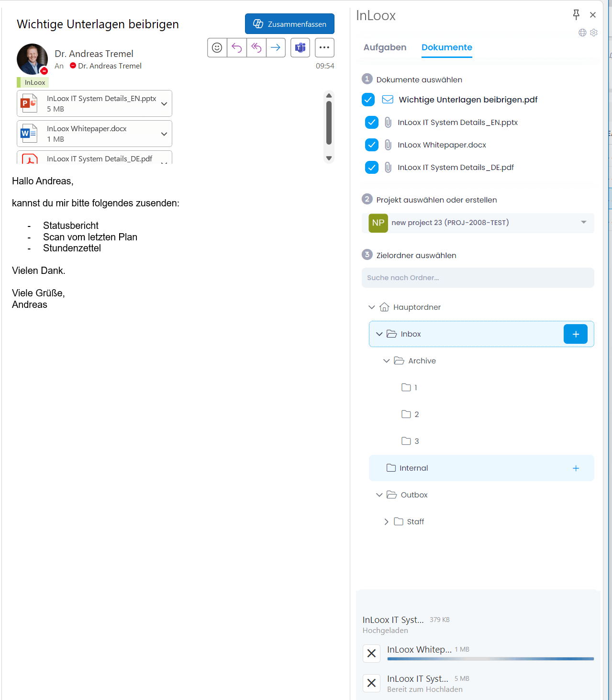Click paperclip icon beside InLoox IT System Details_EN.pptx
The height and width of the screenshot is (700, 612).
(x=388, y=122)
